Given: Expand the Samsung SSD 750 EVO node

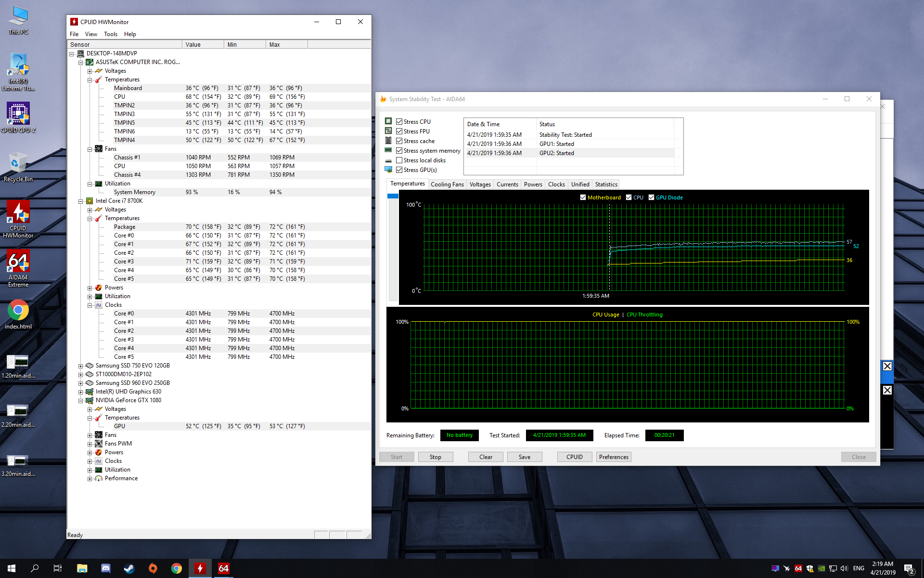Looking at the screenshot, I should coord(81,366).
